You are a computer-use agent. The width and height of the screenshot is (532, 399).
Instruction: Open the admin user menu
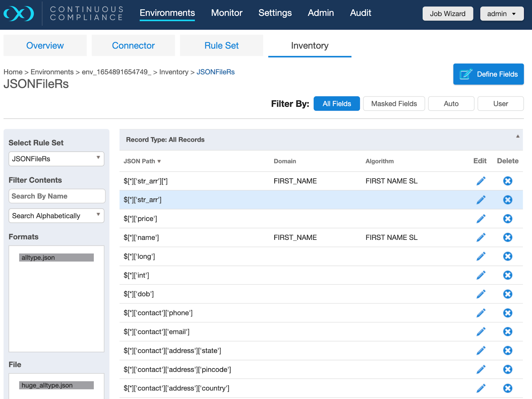tap(501, 14)
